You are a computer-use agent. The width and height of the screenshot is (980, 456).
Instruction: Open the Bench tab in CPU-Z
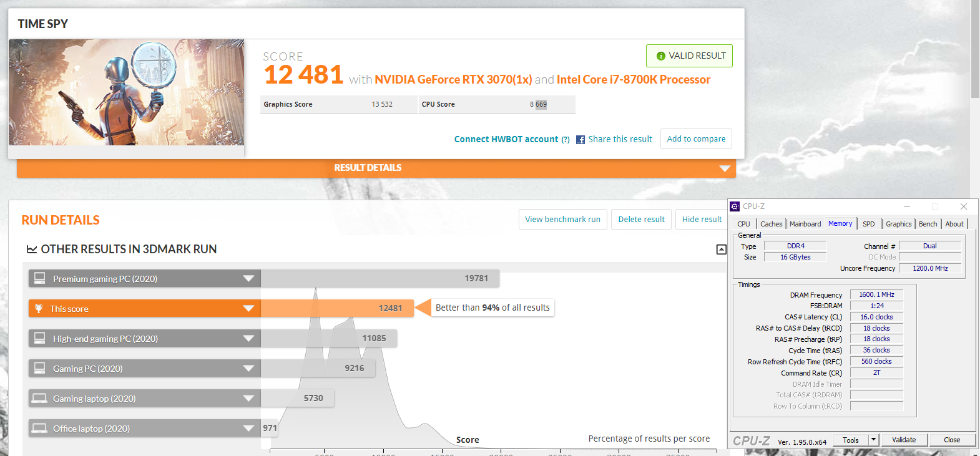tap(928, 224)
